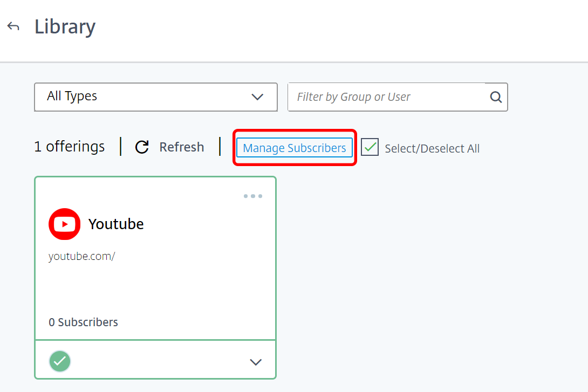Toggle the green checkmark on Youtube card

[60, 361]
